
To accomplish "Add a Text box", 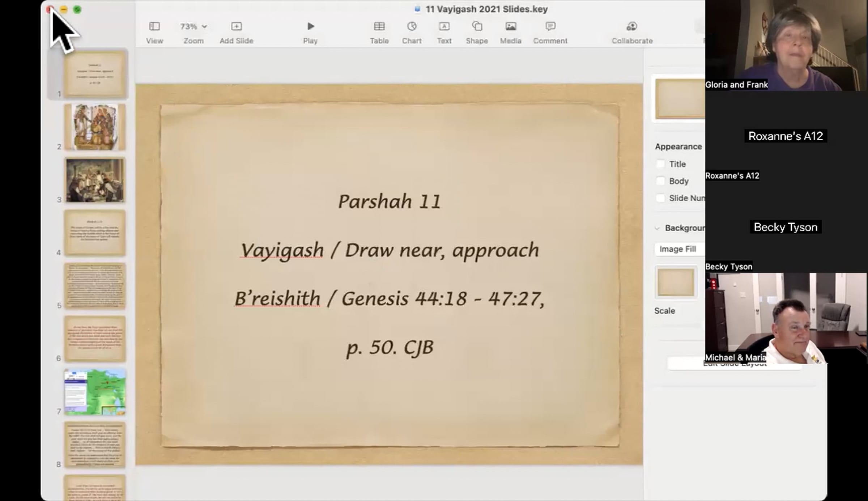I will pyautogui.click(x=444, y=26).
